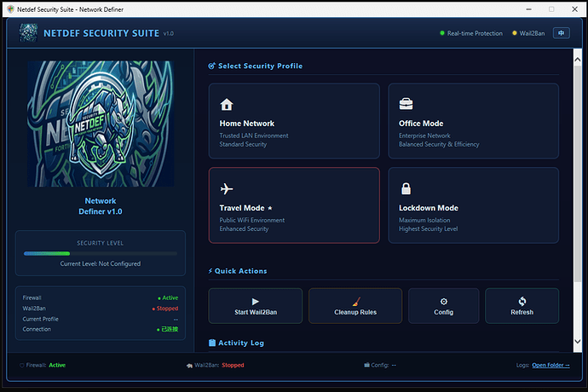The height and width of the screenshot is (392, 588).
Task: Click the Wail2Ban icon in status bar
Action: (189, 366)
